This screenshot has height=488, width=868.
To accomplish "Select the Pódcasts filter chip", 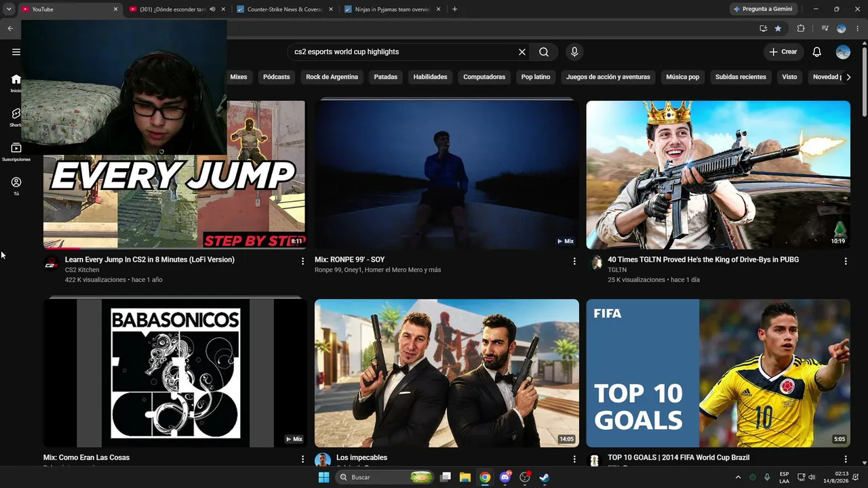I will click(277, 77).
